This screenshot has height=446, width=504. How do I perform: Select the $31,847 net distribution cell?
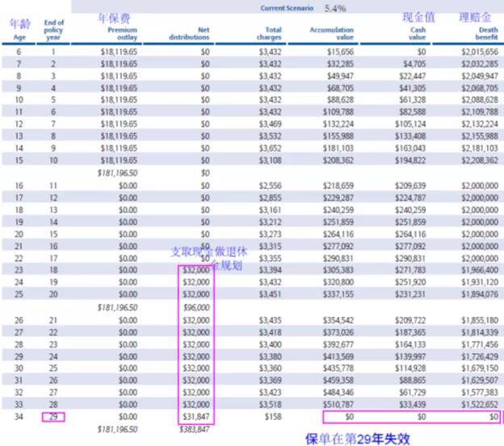coord(196,416)
